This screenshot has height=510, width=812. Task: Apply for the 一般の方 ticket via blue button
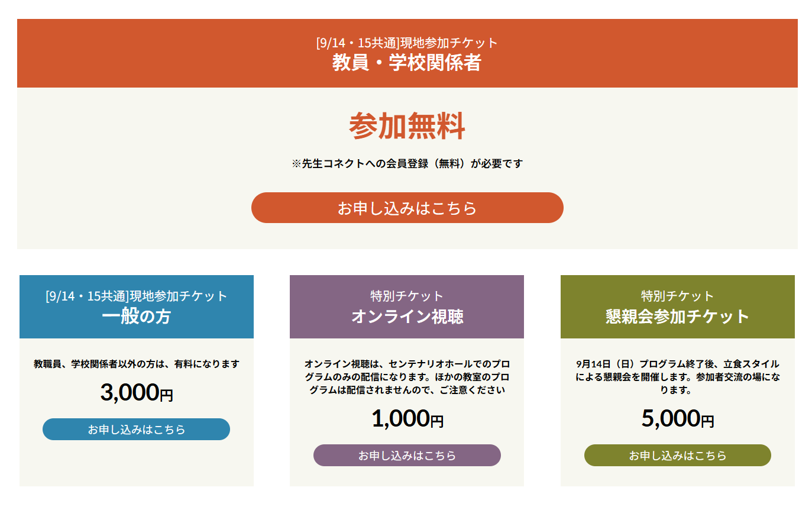click(x=136, y=430)
